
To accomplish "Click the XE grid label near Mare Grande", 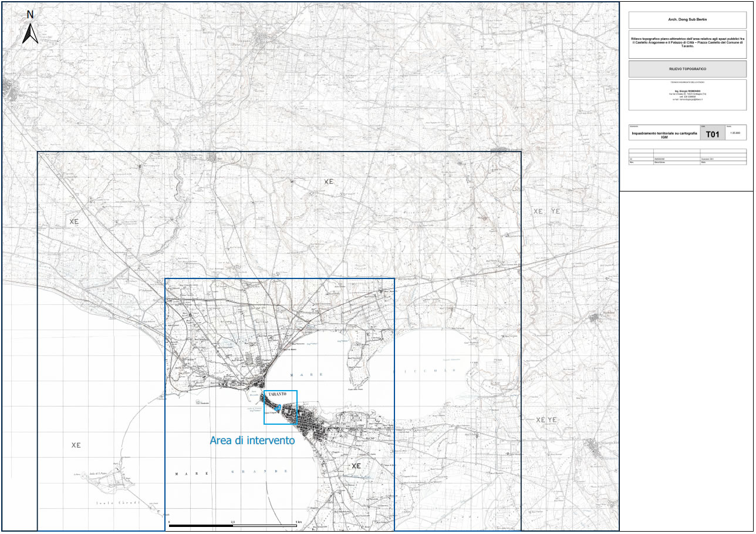I will (x=76, y=445).
